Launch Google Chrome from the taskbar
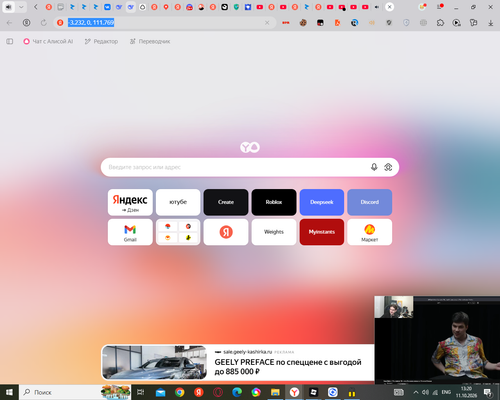 [180, 392]
